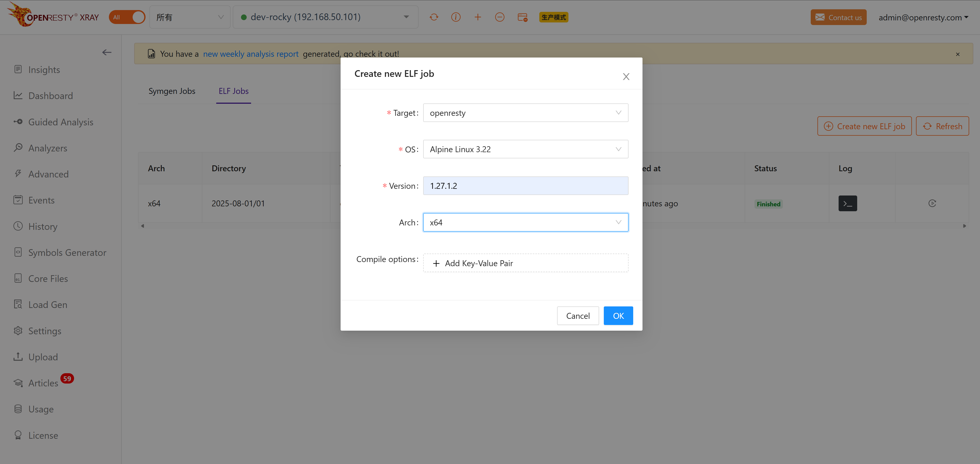
Task: Click the Contact us button
Action: pos(838,17)
